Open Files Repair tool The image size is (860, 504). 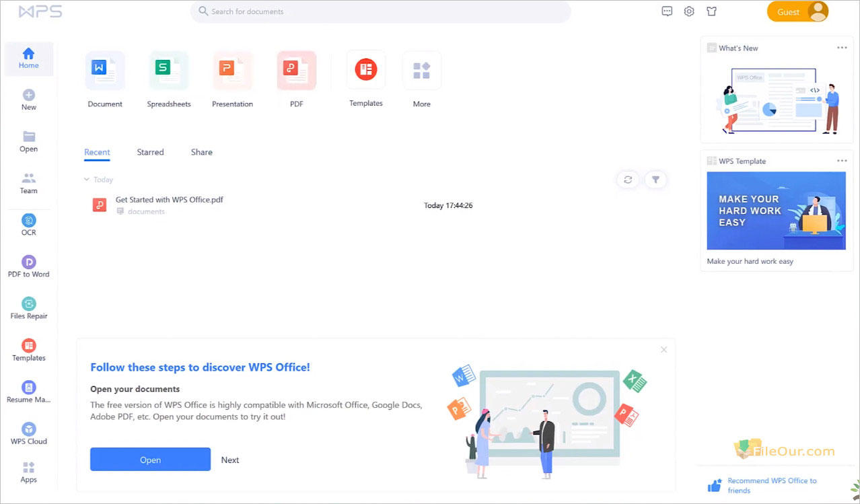[x=28, y=309]
